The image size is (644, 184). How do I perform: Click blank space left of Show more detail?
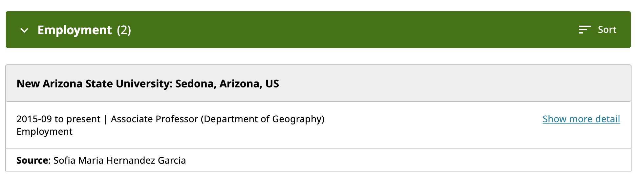(x=427, y=125)
